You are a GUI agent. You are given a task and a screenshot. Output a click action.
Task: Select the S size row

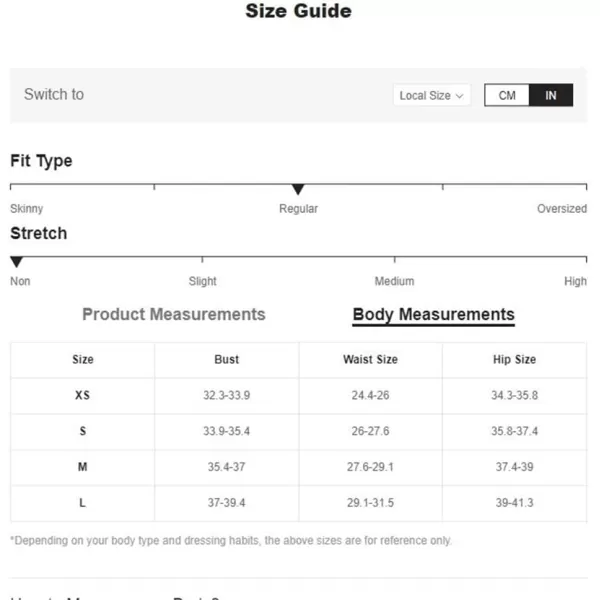[298, 431]
